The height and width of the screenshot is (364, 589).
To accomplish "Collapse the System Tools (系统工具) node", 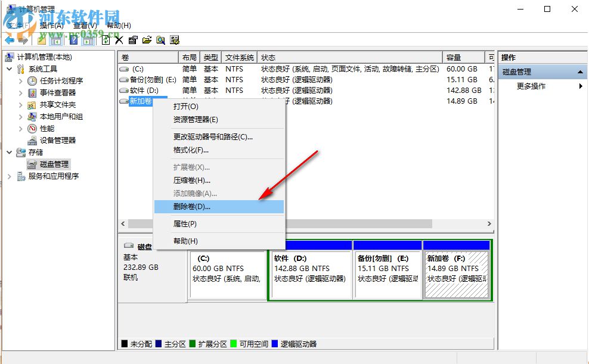I will pos(10,69).
